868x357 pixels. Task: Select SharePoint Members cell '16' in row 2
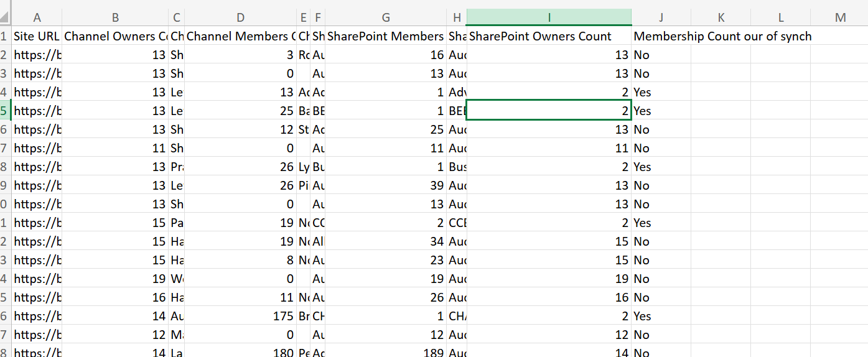pos(386,55)
